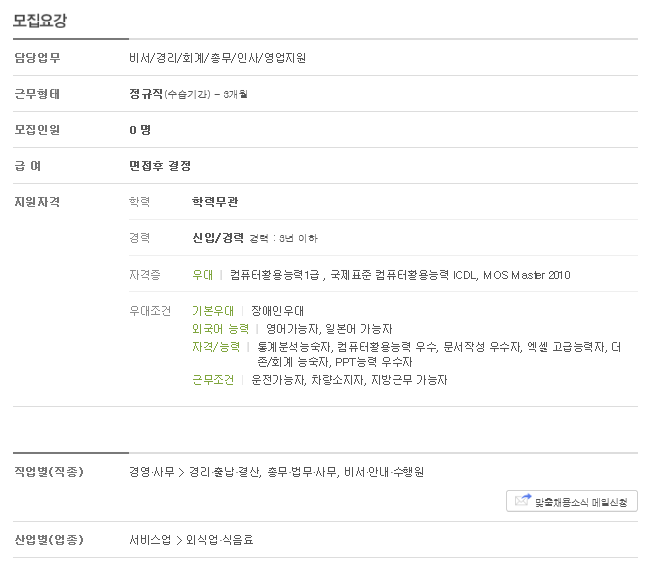Image resolution: width=654 pixels, height=570 pixels.
Task: Click the green 우대 label beside 자격증
Action: click(202, 274)
